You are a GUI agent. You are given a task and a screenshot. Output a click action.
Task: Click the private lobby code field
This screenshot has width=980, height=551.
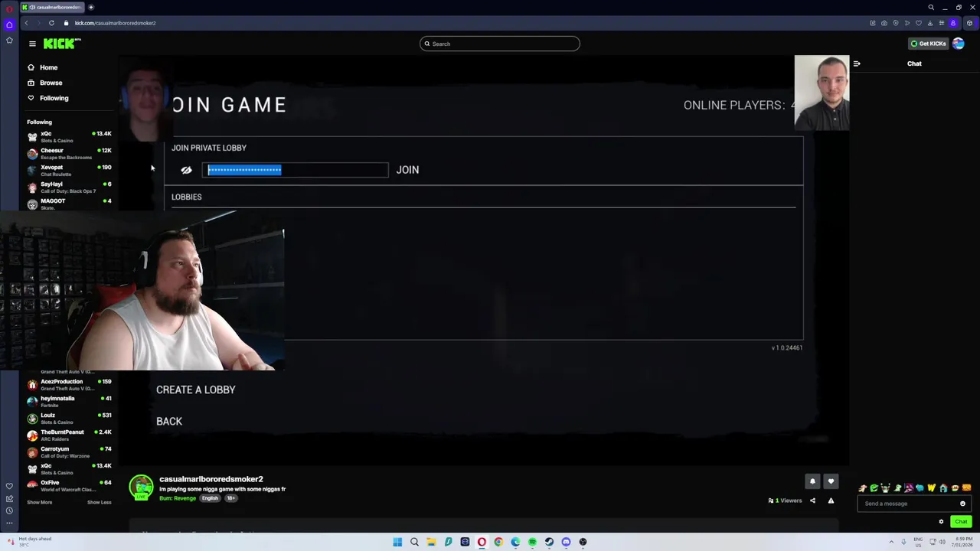296,170
